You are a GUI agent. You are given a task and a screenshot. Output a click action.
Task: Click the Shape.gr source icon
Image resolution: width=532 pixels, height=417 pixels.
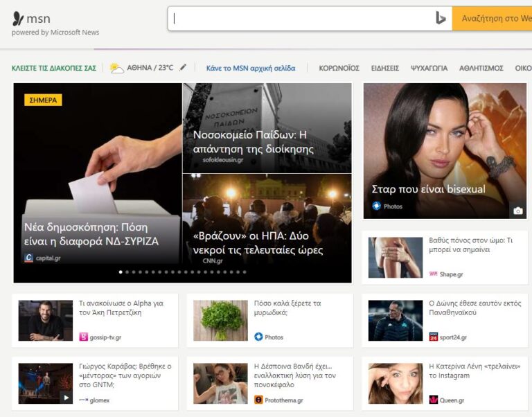pos(433,274)
